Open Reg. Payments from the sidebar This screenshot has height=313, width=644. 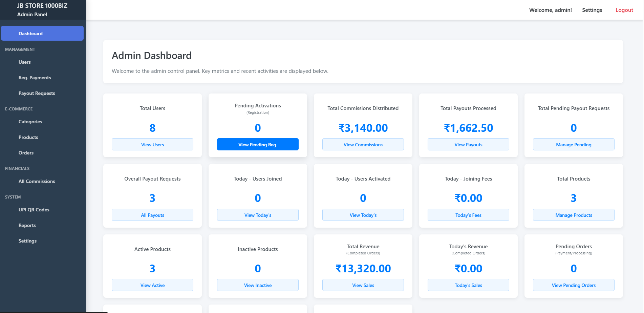pyautogui.click(x=35, y=78)
